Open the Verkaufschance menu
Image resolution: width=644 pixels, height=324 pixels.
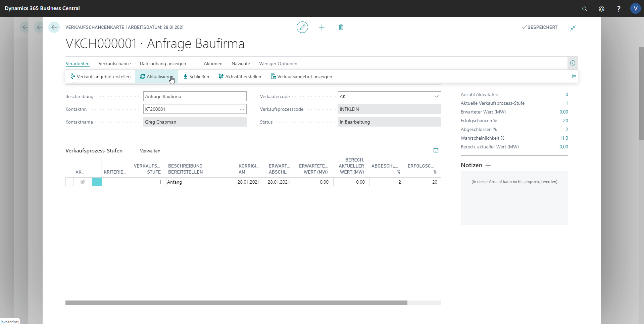point(115,63)
